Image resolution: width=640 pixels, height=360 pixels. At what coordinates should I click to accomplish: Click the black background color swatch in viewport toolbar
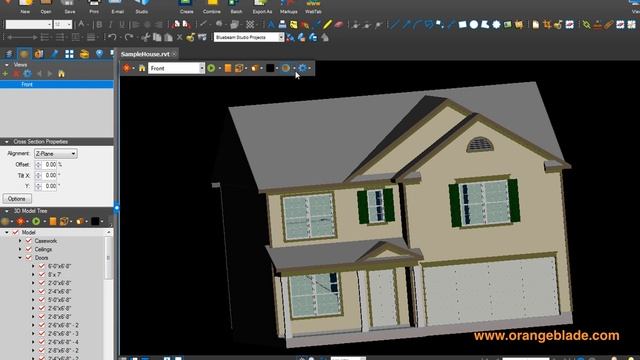(x=270, y=68)
